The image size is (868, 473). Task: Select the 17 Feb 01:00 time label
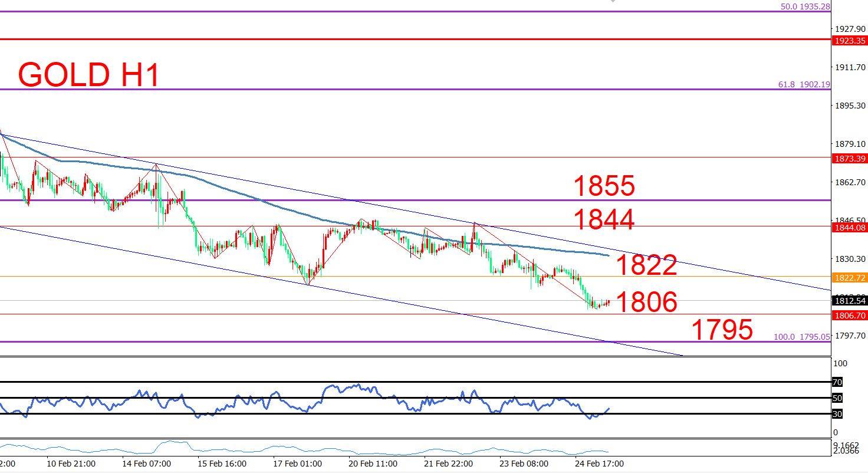pos(298,464)
